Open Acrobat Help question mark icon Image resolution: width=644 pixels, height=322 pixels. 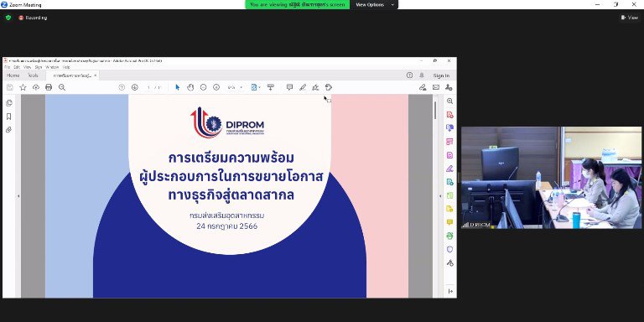pos(409,75)
